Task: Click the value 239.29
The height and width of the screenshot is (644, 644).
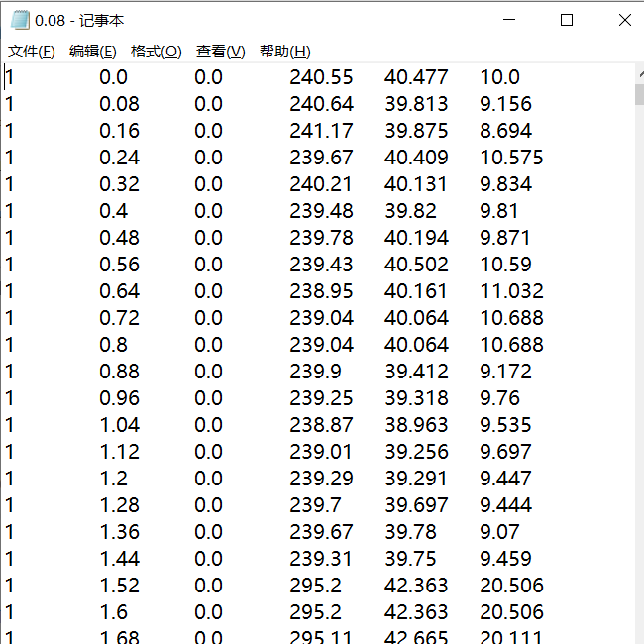Action: pos(321,479)
